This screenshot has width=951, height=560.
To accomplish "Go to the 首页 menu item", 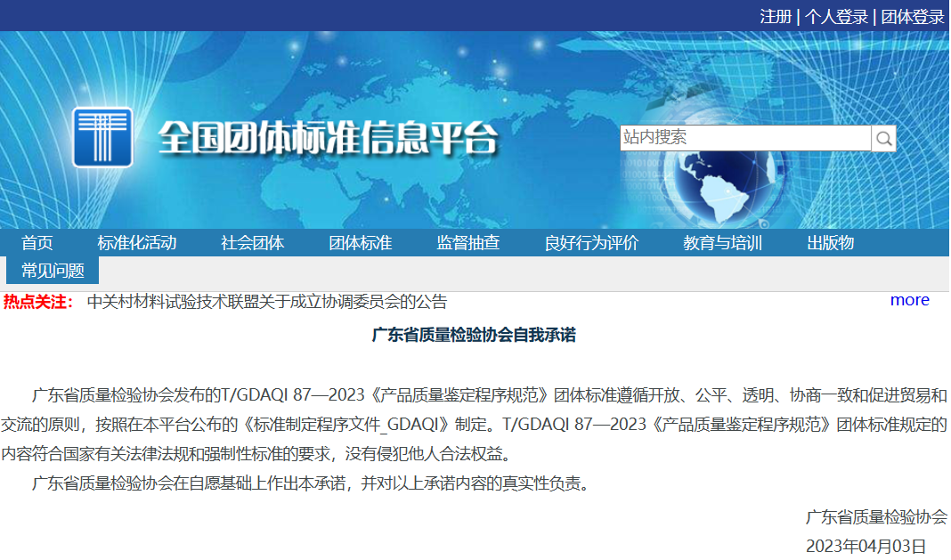I will 37,243.
